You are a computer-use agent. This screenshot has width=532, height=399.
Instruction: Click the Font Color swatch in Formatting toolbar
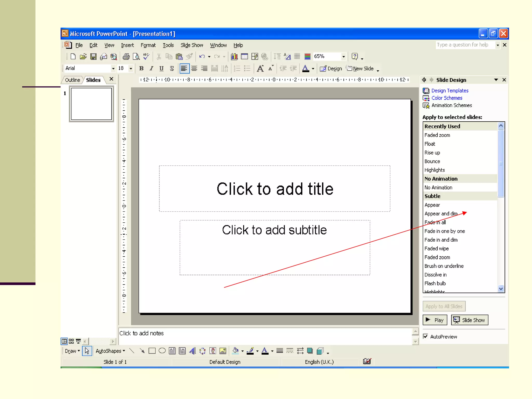305,69
